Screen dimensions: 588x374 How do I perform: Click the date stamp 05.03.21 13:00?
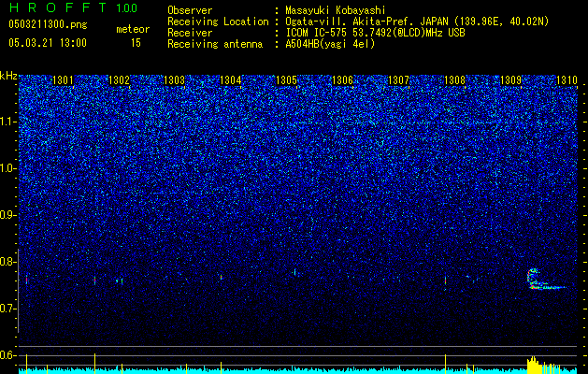[48, 43]
